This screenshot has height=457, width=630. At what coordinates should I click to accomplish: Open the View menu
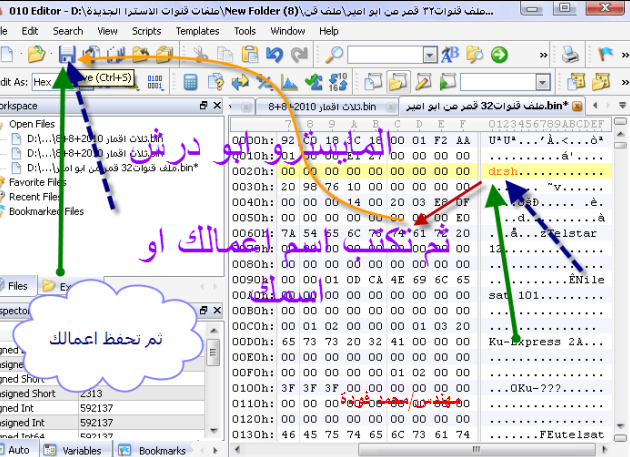click(107, 31)
